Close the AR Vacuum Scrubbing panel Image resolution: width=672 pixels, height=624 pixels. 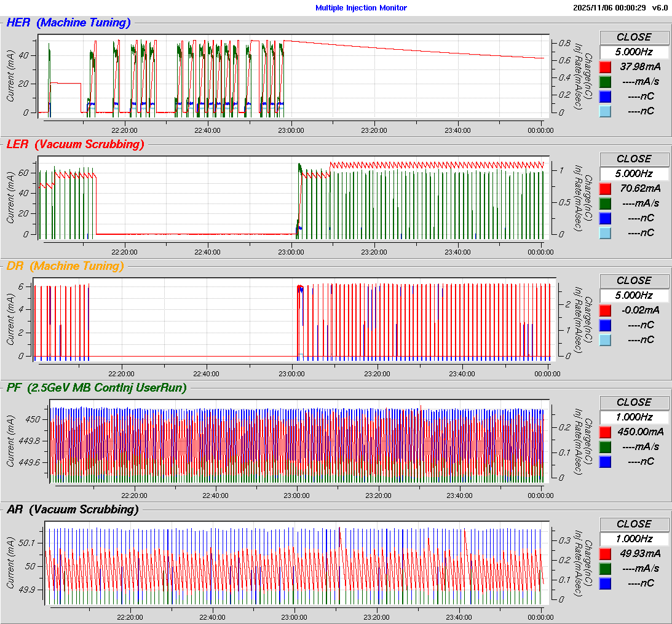pyautogui.click(x=634, y=524)
